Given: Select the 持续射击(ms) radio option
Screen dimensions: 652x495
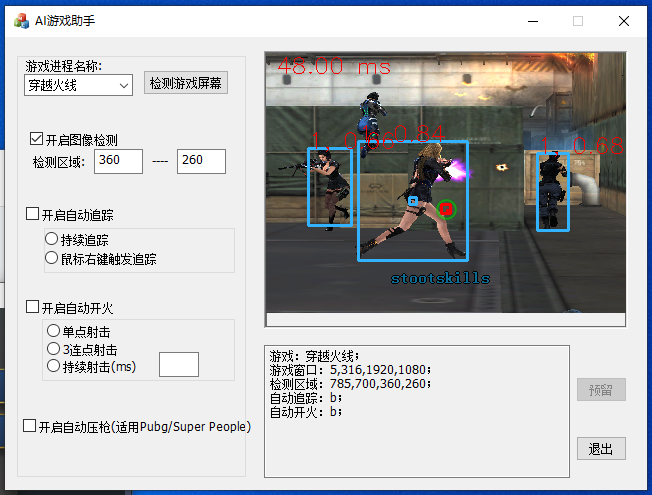Looking at the screenshot, I should pos(53,366).
